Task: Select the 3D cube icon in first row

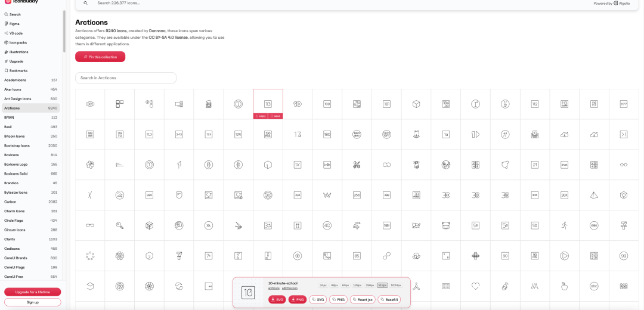Action: point(416,104)
